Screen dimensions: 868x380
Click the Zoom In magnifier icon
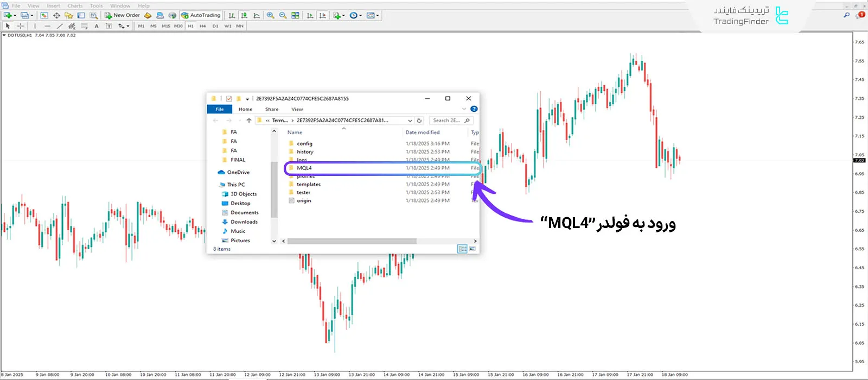[270, 15]
